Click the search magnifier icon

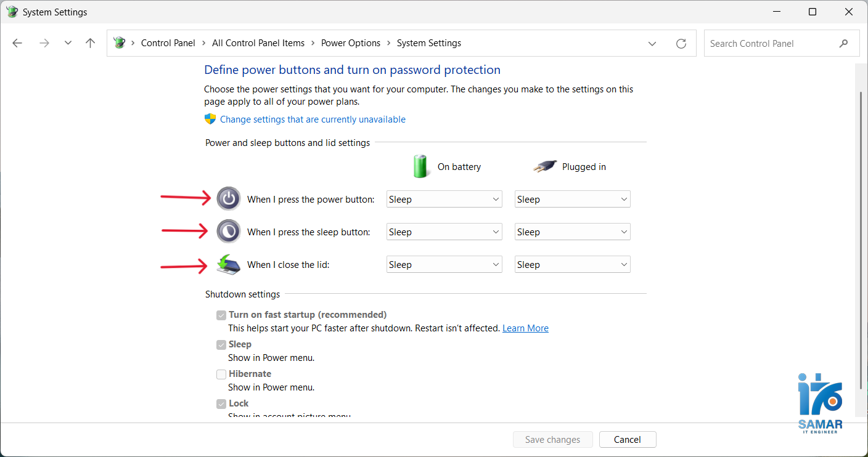click(x=843, y=44)
